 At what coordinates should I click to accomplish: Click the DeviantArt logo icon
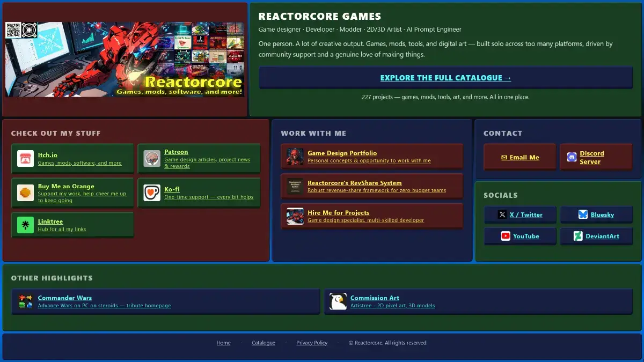[x=578, y=236]
